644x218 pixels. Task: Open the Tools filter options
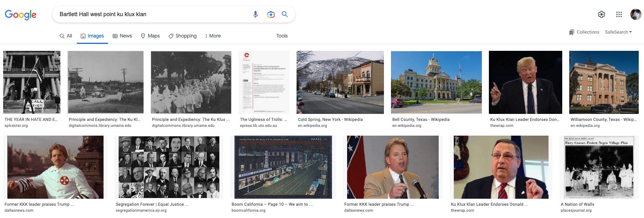(282, 36)
